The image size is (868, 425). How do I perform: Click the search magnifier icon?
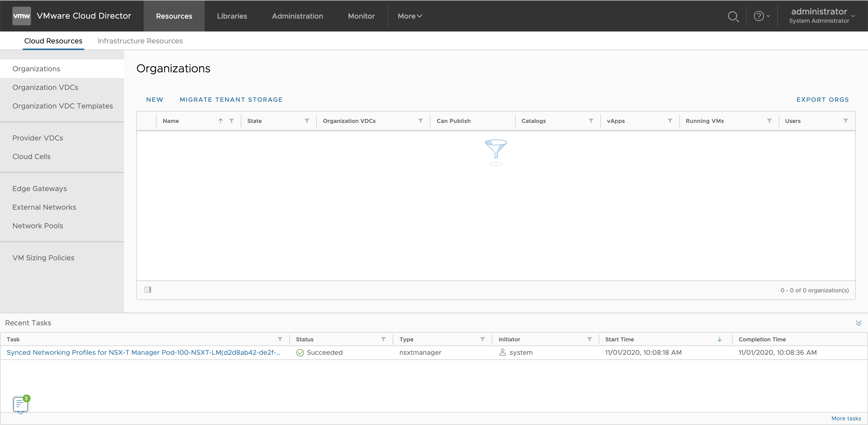pyautogui.click(x=733, y=16)
